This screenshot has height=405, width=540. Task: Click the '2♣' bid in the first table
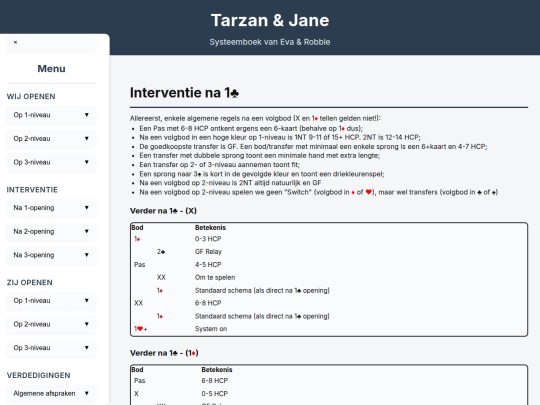point(161,252)
